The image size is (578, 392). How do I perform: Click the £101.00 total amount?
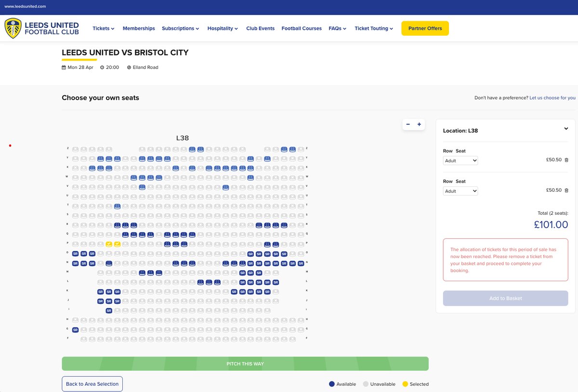[551, 224]
